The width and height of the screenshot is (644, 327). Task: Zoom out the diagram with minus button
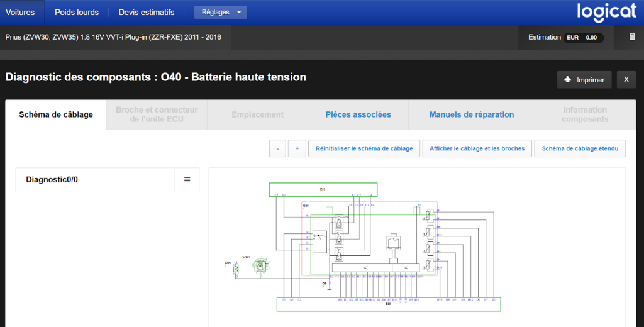click(x=277, y=148)
